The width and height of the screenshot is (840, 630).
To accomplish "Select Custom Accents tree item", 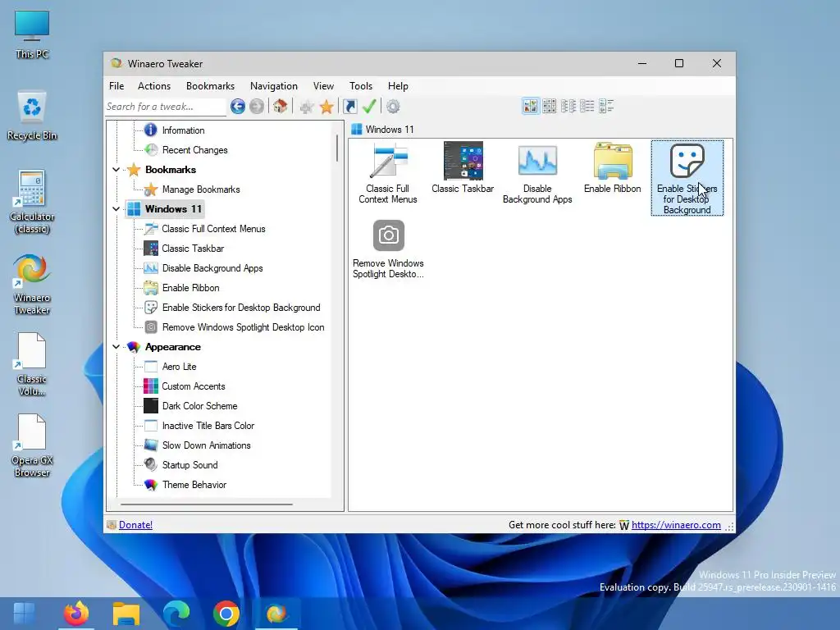I will point(194,386).
